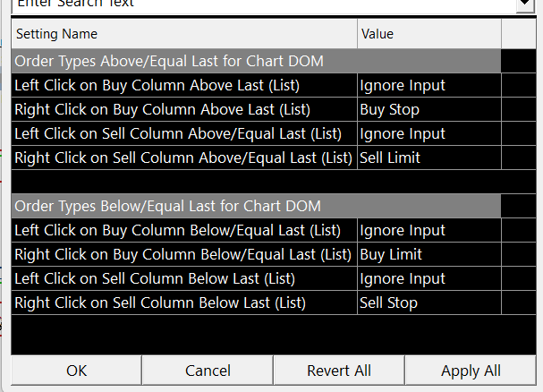Change Left Click Sell Column Below Last value
543x392 pixels.
(428, 279)
